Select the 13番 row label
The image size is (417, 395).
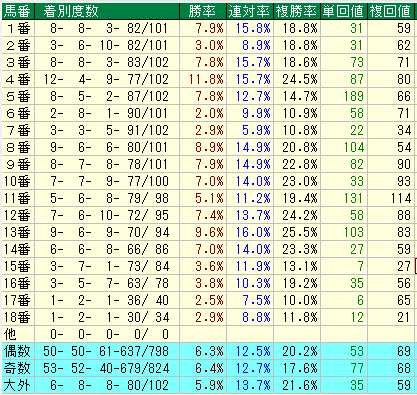pyautogui.click(x=17, y=232)
